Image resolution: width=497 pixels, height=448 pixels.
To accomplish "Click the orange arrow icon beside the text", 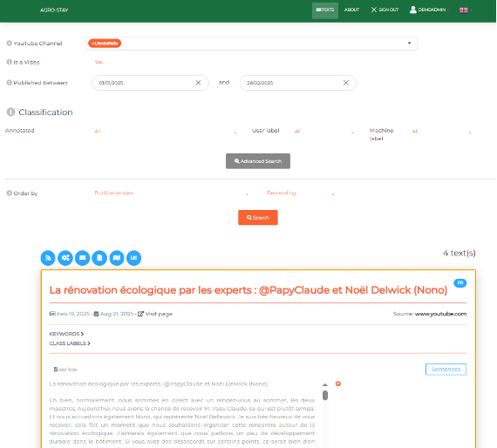I will (338, 384).
